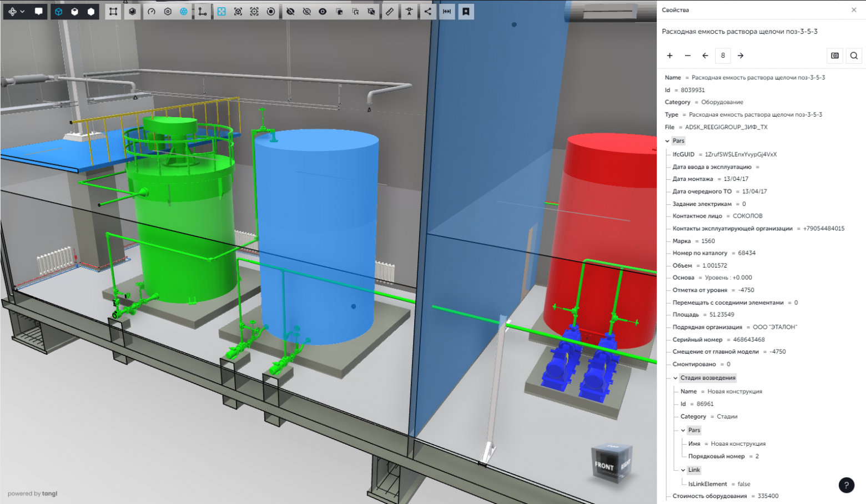Toggle the blue wheel icon in toolbar

coord(184,11)
